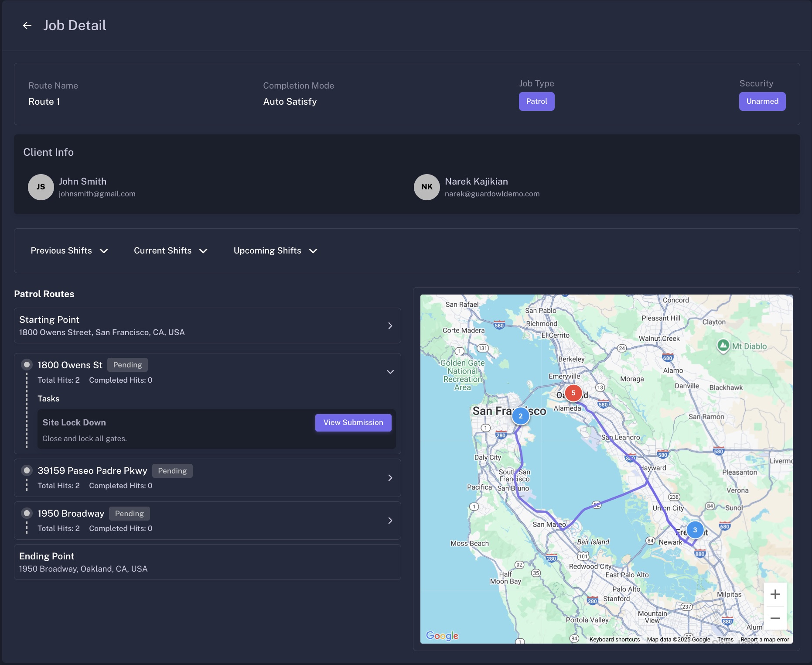Click View Submission for Site Lock Down
The width and height of the screenshot is (812, 665).
coord(353,423)
